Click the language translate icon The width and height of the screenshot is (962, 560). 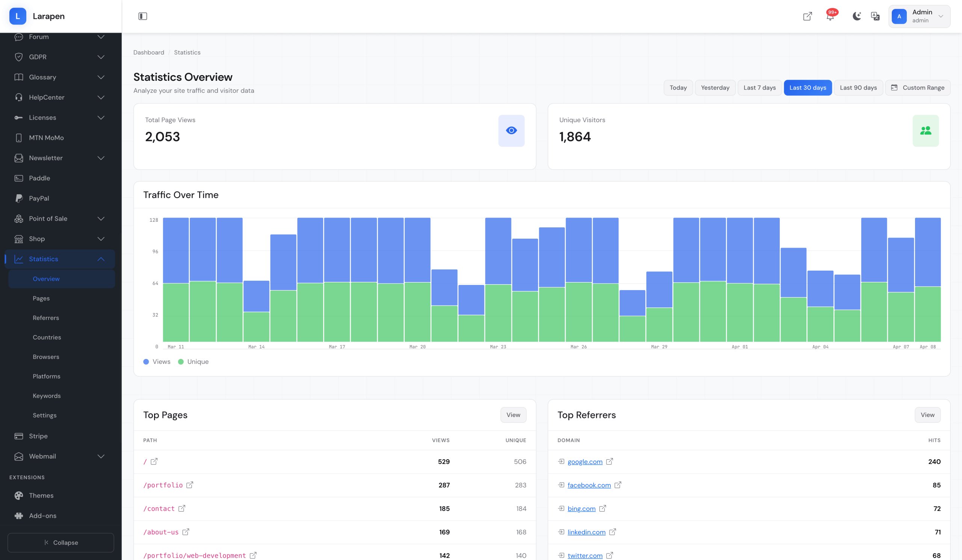coord(875,16)
